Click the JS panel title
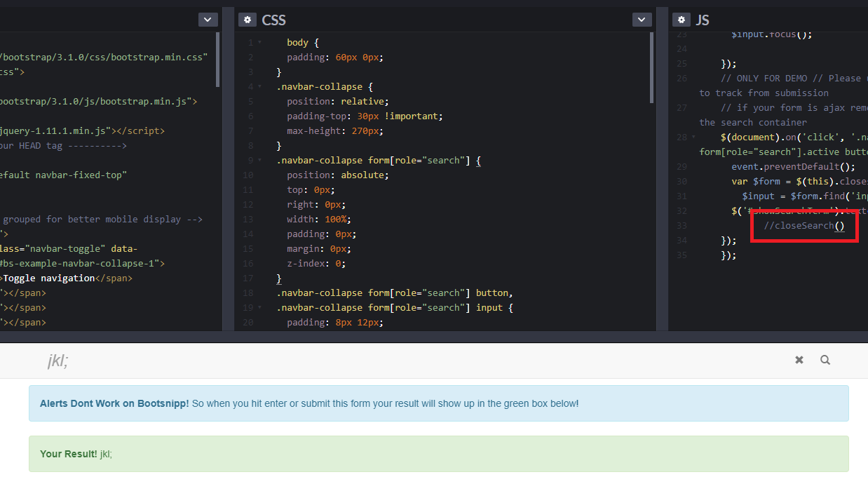 click(x=703, y=20)
